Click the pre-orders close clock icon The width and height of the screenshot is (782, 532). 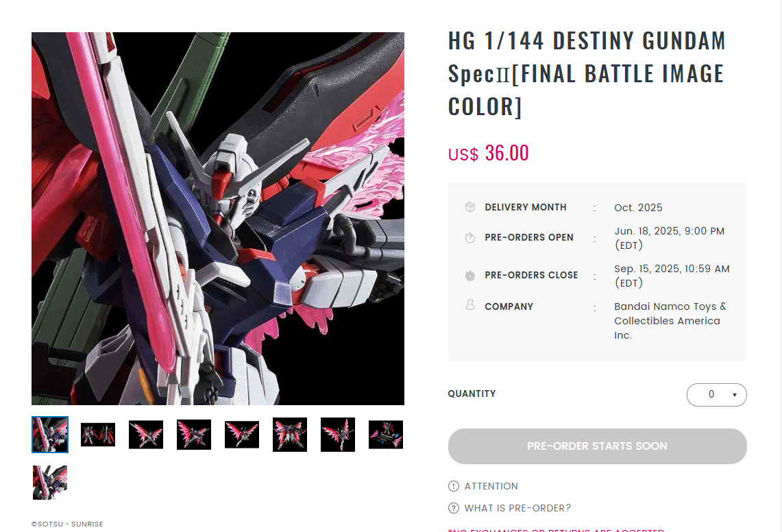point(469,275)
